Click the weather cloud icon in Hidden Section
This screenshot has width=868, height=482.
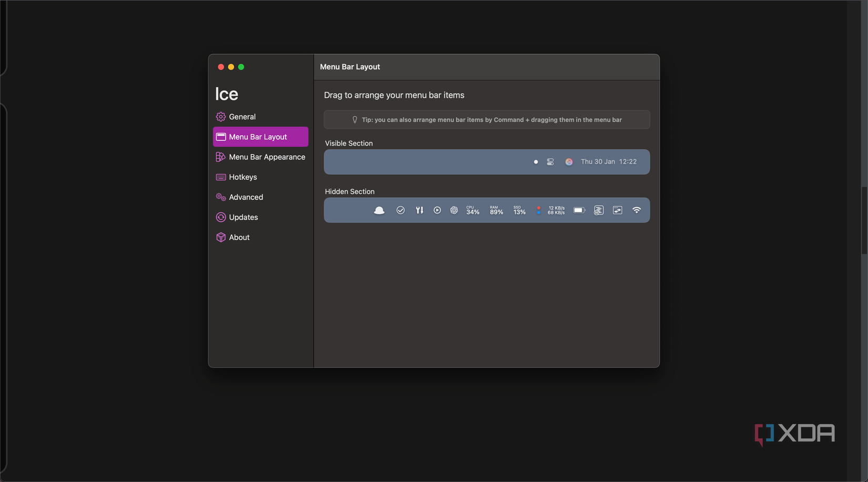point(379,210)
